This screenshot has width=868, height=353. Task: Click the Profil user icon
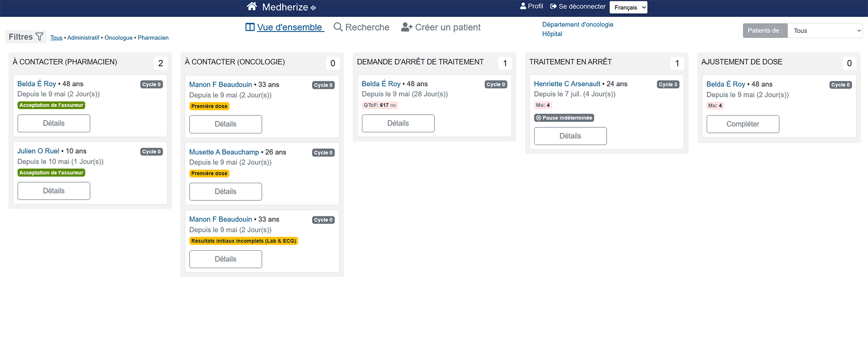[x=523, y=6]
